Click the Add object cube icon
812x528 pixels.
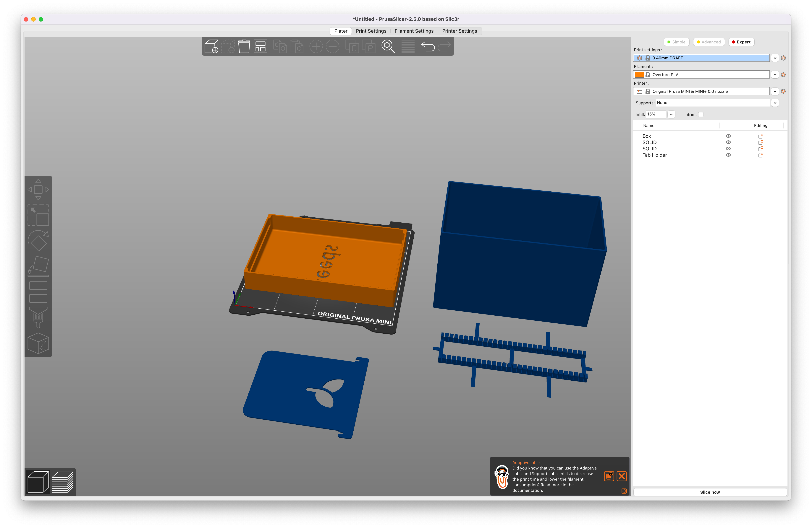coord(211,46)
